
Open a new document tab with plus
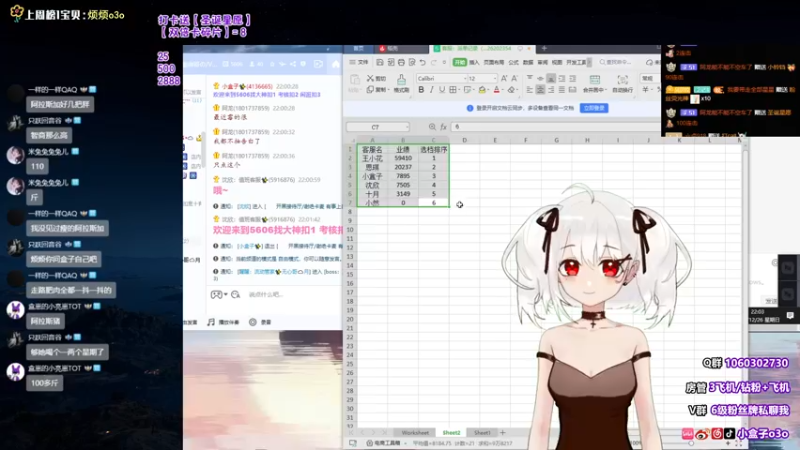[544, 48]
